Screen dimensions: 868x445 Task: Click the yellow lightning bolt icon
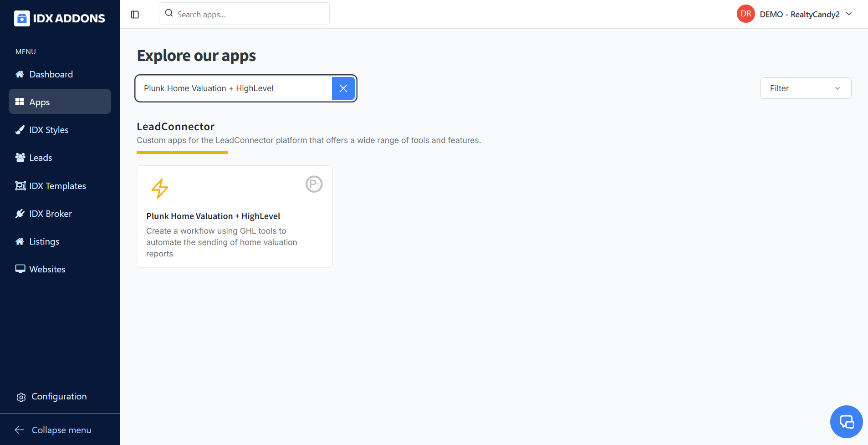pos(159,188)
